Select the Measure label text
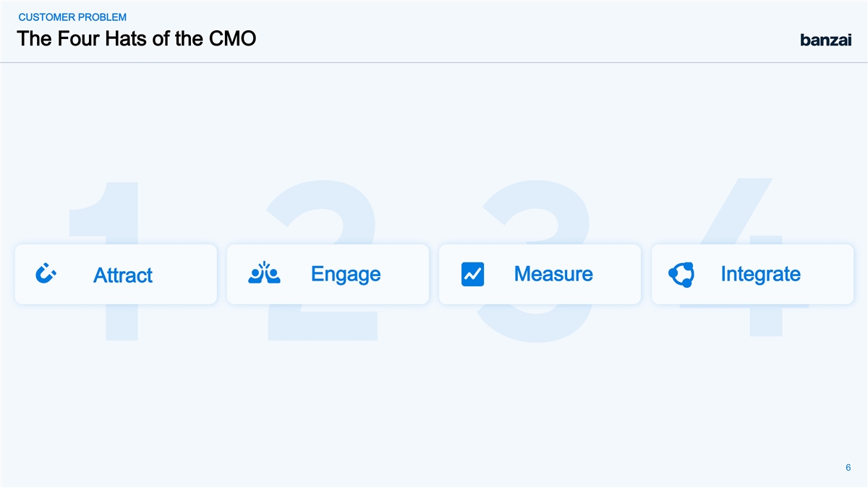The width and height of the screenshot is (868, 488). (x=553, y=274)
